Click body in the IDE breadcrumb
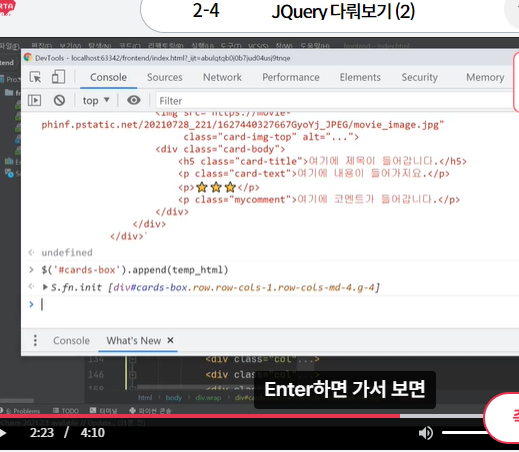This screenshot has height=452, width=519. pyautogui.click(x=174, y=398)
